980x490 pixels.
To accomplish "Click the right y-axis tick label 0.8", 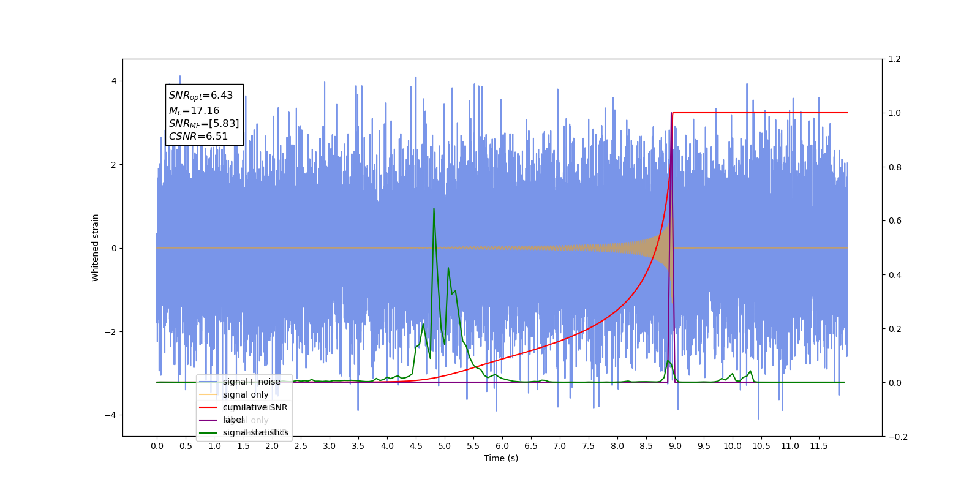I will tap(895, 167).
